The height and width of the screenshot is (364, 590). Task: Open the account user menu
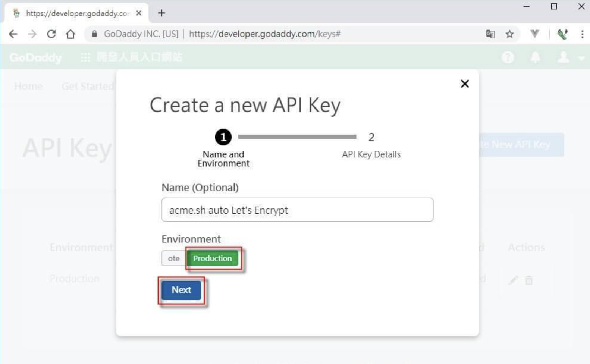tap(570, 57)
